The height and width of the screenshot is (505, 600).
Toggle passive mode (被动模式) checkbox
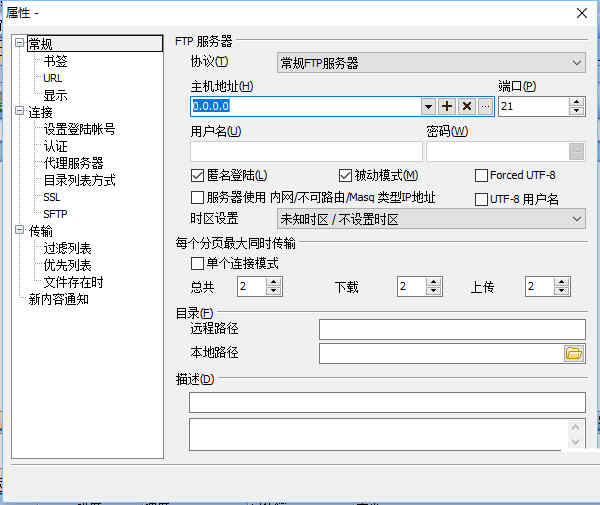pos(345,176)
